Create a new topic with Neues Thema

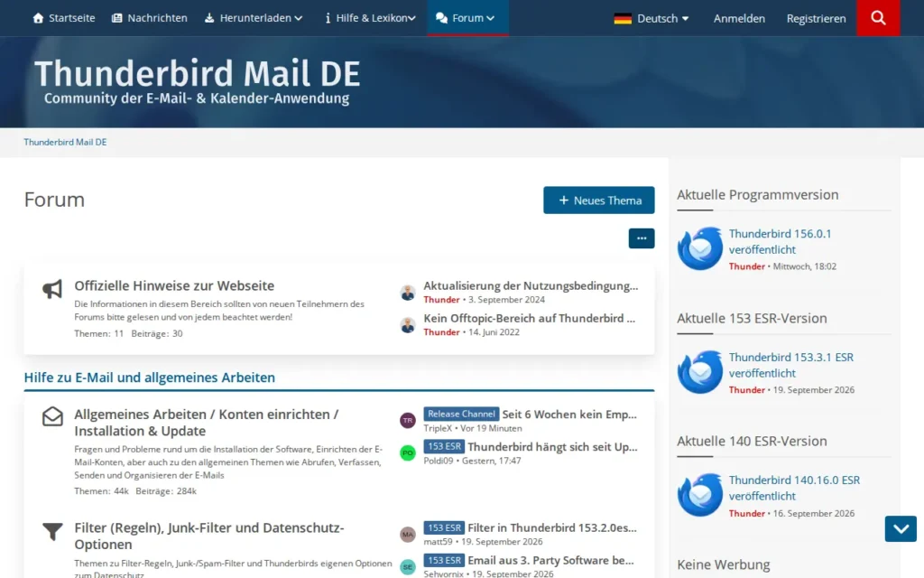599,200
